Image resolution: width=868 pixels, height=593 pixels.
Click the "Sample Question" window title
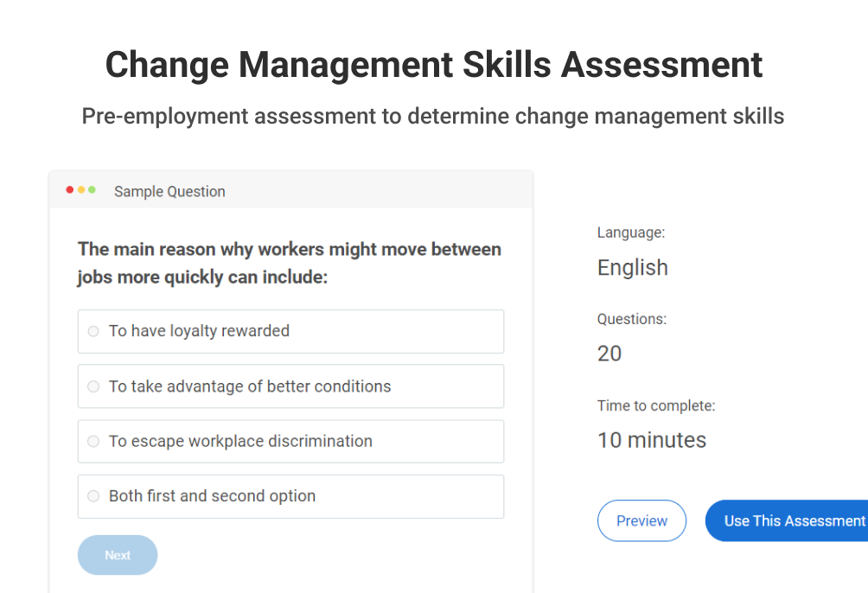point(169,192)
